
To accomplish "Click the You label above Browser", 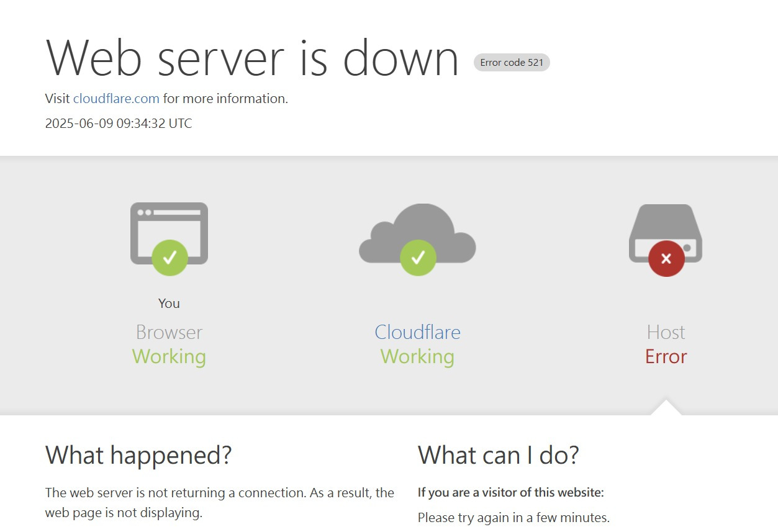I will tap(169, 303).
